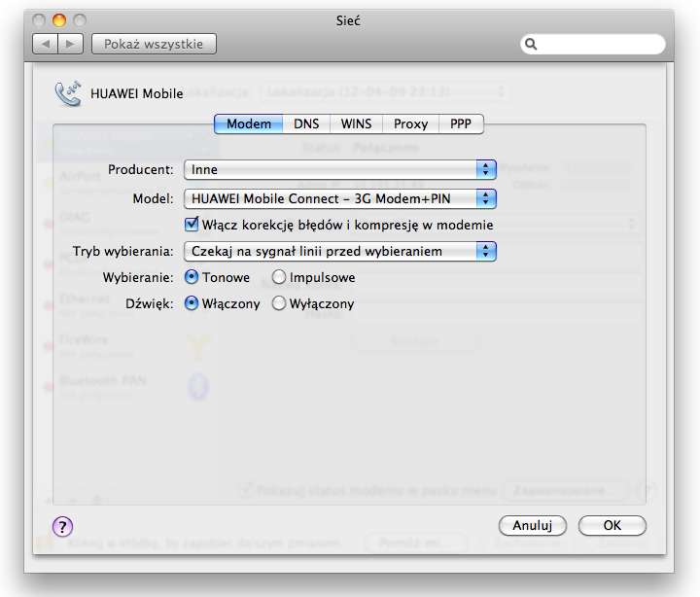
Task: Click the HUAWEI Mobile phone icon
Action: pos(68,93)
